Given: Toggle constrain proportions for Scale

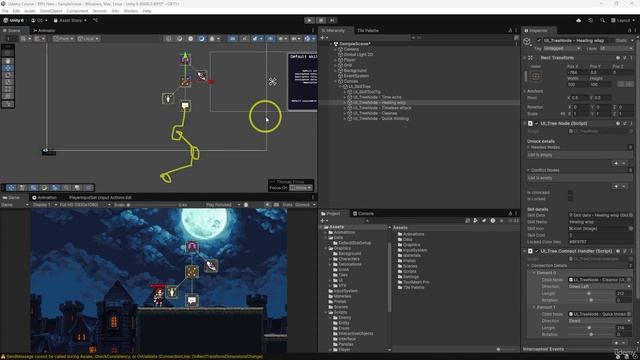Looking at the screenshot, I should (x=563, y=113).
